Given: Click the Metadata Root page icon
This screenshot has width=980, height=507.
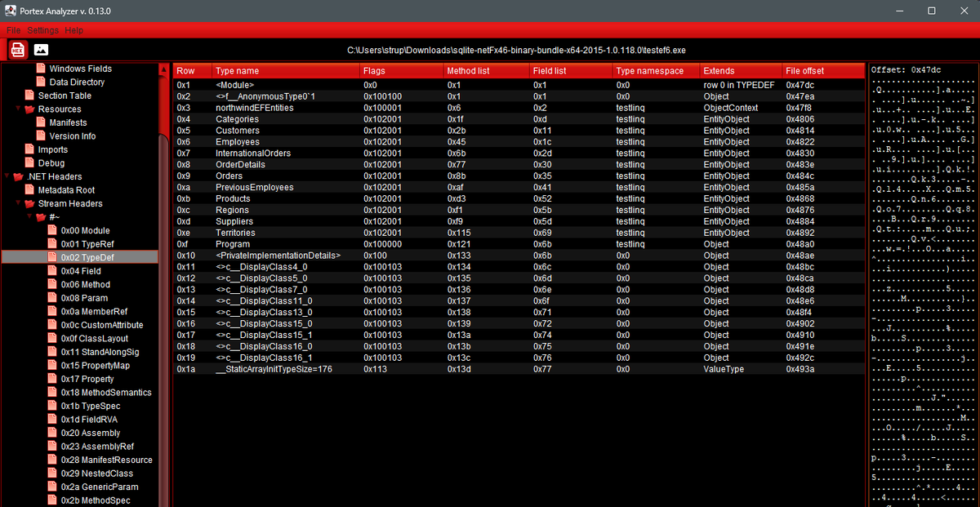Looking at the screenshot, I should (30, 190).
